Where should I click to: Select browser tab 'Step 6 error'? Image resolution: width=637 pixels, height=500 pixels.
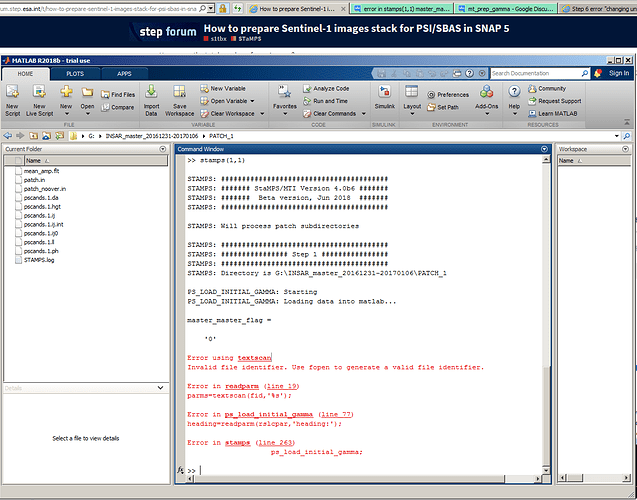pyautogui.click(x=598, y=9)
